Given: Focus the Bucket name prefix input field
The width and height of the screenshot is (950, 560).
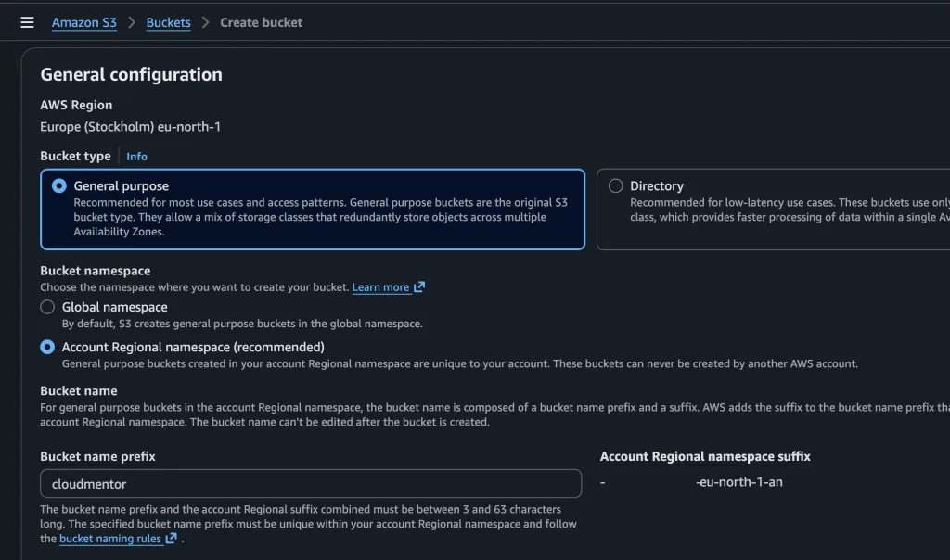Looking at the screenshot, I should [311, 483].
